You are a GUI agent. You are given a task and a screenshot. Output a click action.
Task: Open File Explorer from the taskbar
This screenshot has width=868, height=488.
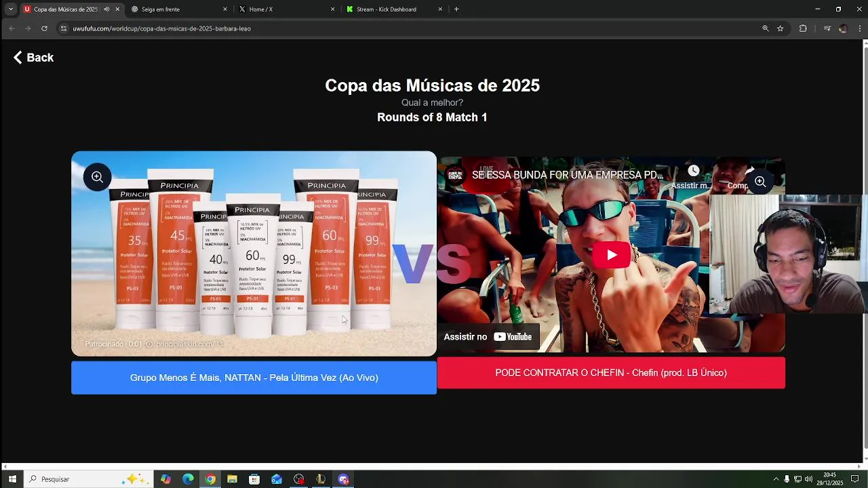tap(232, 479)
